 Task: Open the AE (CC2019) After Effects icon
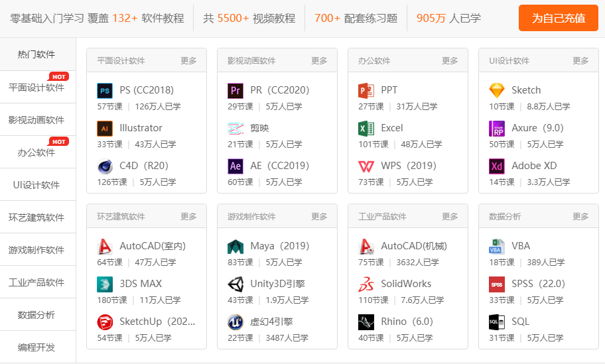pos(235,166)
